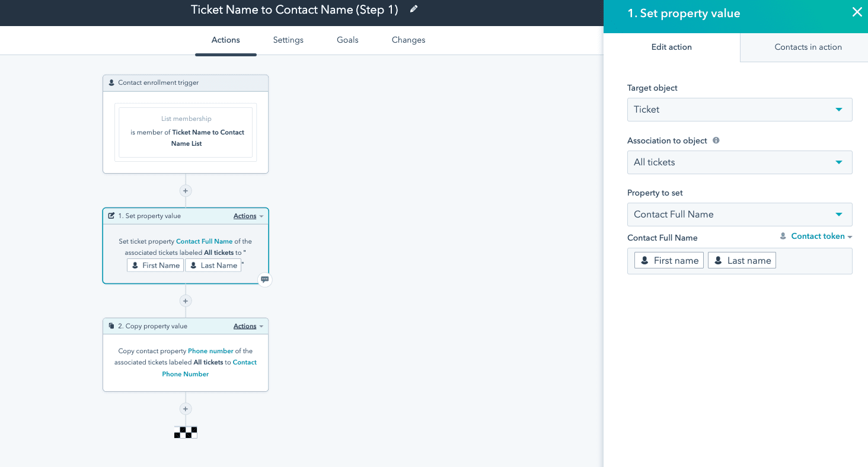Click the Phone number property link

click(210, 351)
